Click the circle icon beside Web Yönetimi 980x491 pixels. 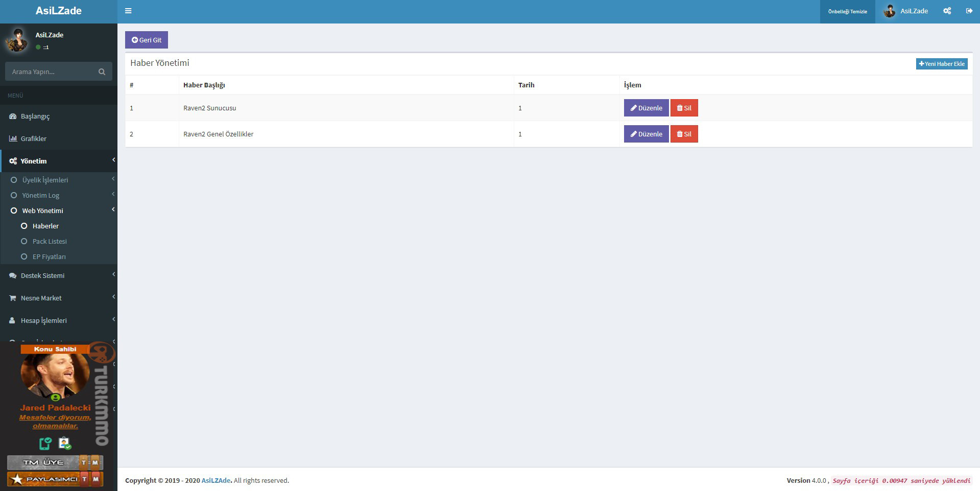click(x=14, y=211)
